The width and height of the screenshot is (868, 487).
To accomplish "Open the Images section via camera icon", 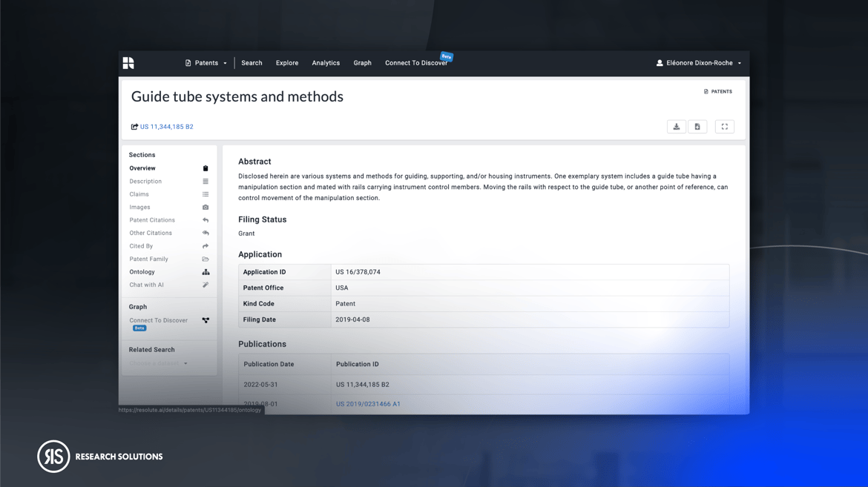I will click(206, 207).
